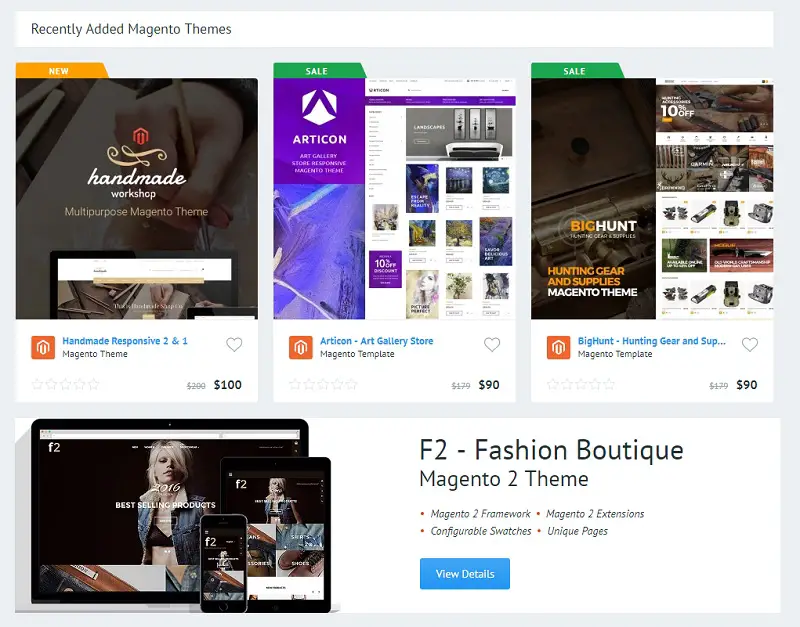
Task: Click the $90 price on BigHunt theme
Action: pyautogui.click(x=746, y=385)
